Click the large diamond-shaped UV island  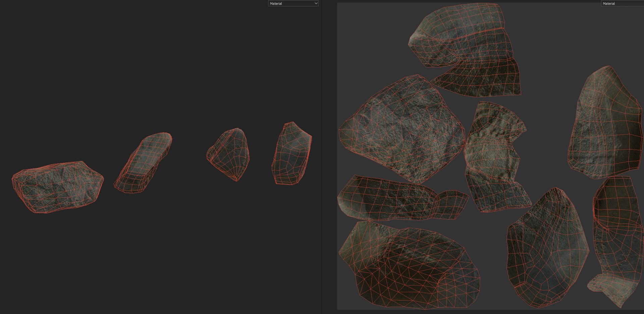point(401,129)
